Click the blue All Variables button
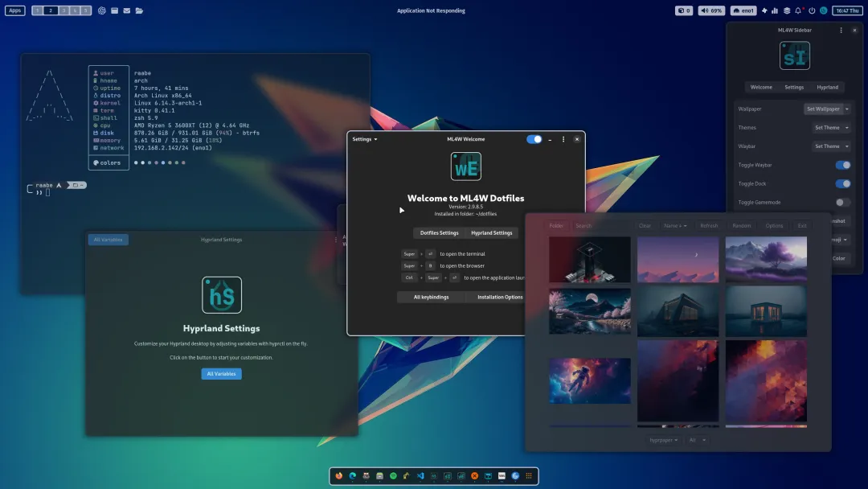 [222, 374]
